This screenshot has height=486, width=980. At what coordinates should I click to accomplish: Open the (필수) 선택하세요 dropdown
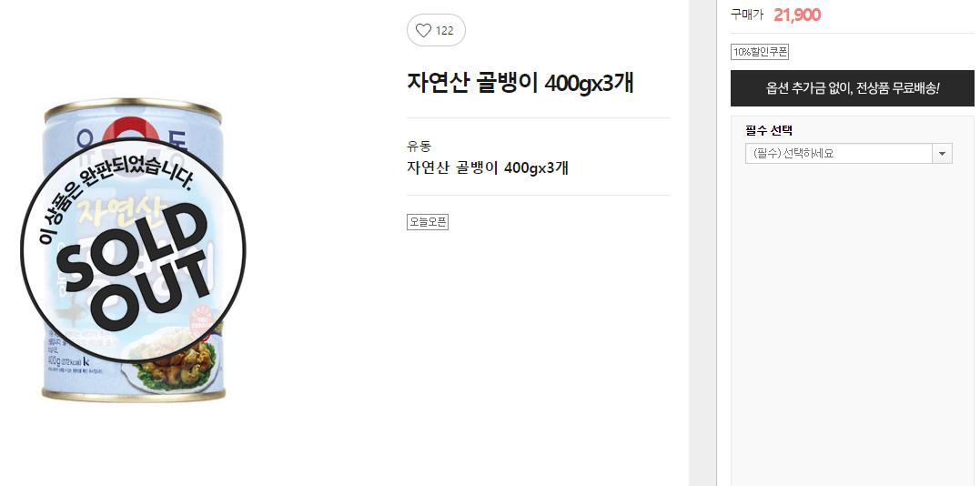(848, 153)
